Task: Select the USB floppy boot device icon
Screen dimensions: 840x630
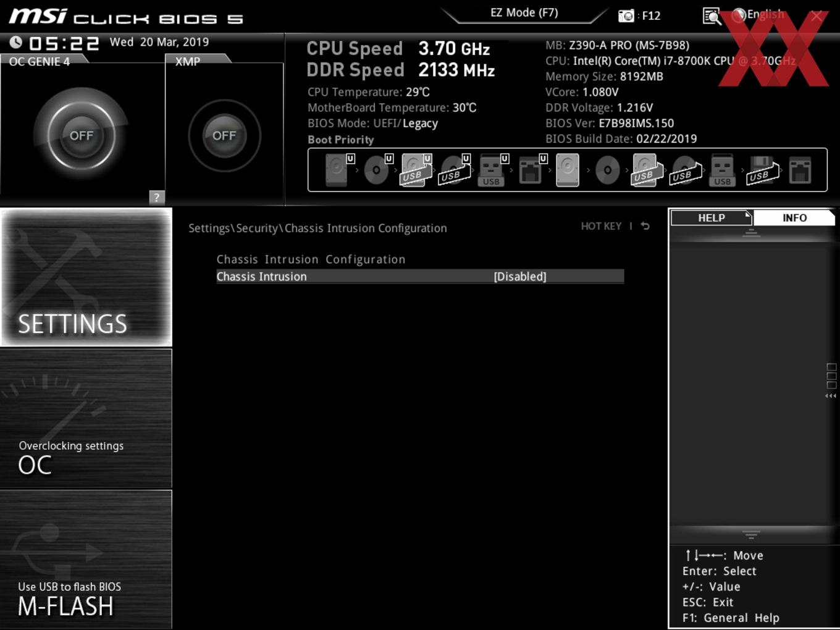Action: [x=762, y=170]
